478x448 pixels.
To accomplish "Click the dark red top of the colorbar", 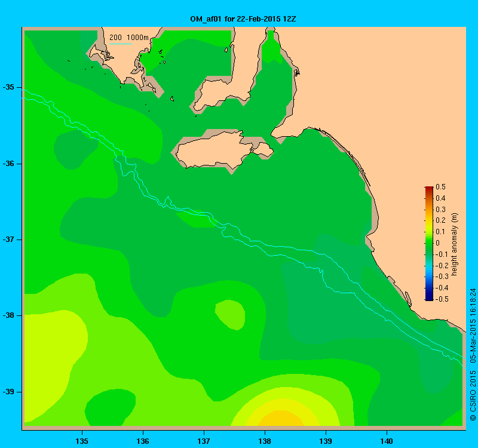I will [429, 189].
